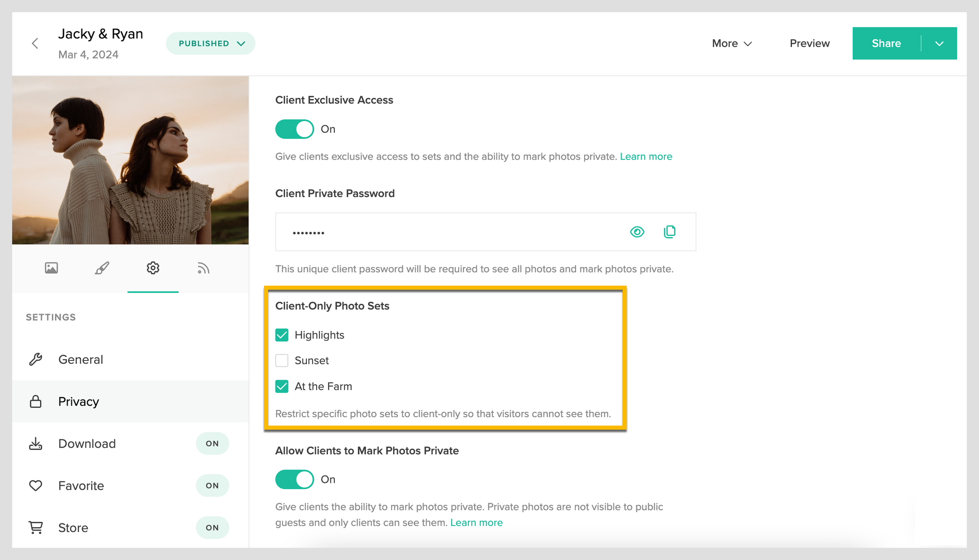The image size is (979, 560).
Task: Open the Photos tab icon
Action: pyautogui.click(x=51, y=269)
